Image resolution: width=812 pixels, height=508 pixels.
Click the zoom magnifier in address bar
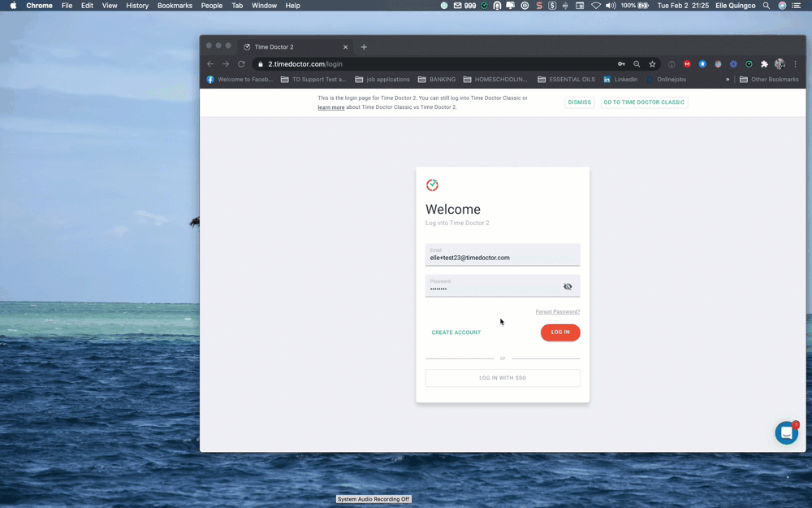point(637,63)
